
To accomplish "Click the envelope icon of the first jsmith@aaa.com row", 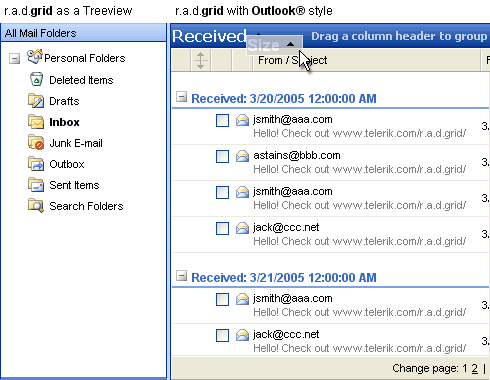I will tap(242, 120).
